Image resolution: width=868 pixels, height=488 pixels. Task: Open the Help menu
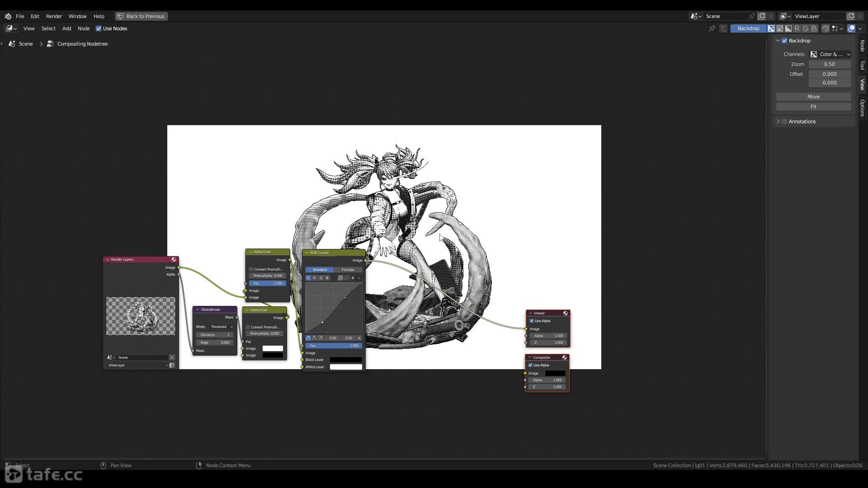[x=99, y=16]
